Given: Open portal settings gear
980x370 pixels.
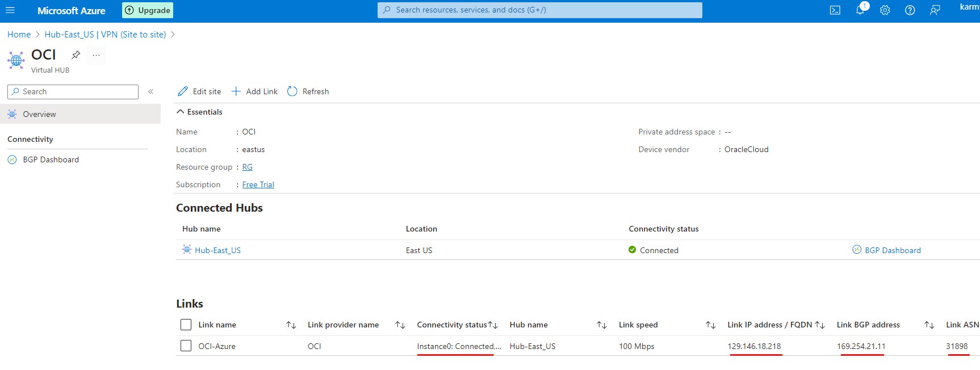Looking at the screenshot, I should pos(885,10).
